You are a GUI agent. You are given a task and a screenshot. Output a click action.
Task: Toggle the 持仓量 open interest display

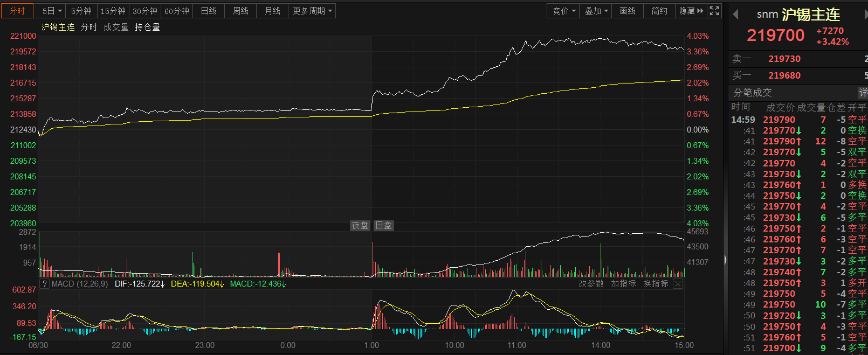click(x=147, y=27)
